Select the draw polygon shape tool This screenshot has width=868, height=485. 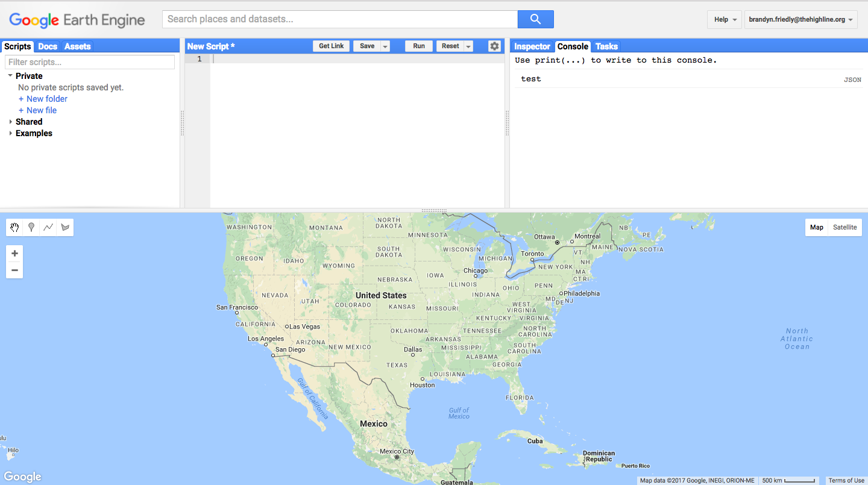[65, 227]
